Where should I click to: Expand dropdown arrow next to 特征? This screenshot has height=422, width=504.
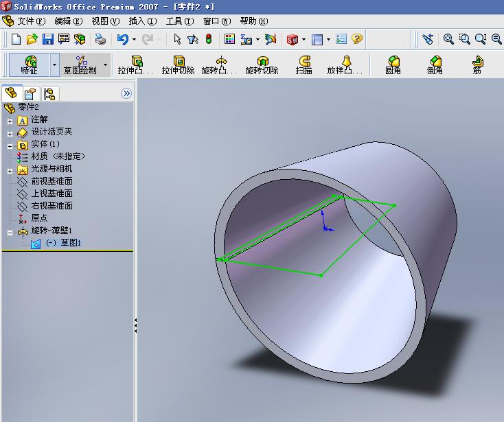(x=55, y=65)
